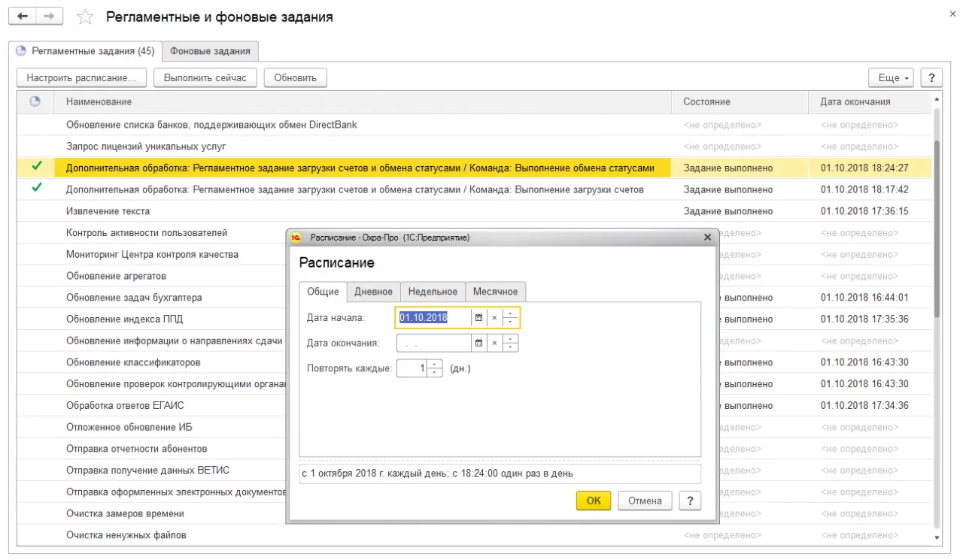963x560 pixels.
Task: Select the row Мониторинг Центра контроля качества
Action: pos(152,254)
